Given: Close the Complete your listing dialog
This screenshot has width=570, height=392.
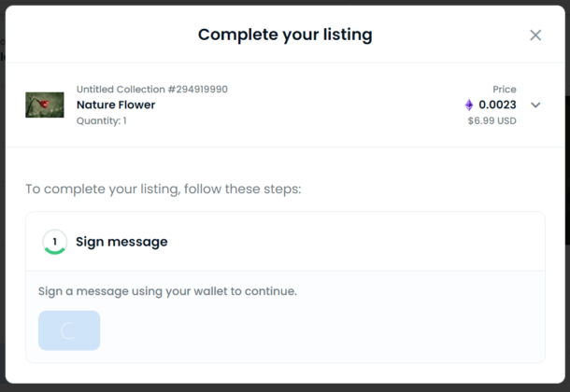Looking at the screenshot, I should 535,35.
